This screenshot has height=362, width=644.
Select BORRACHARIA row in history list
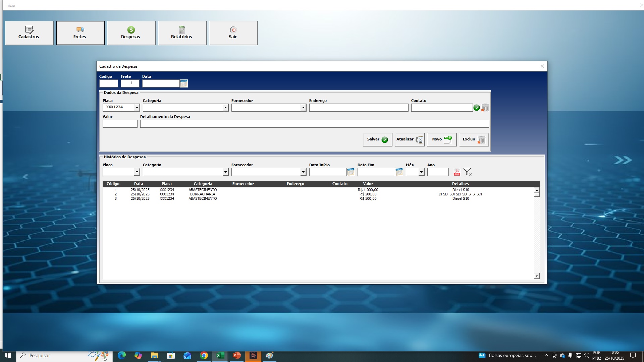point(319,194)
